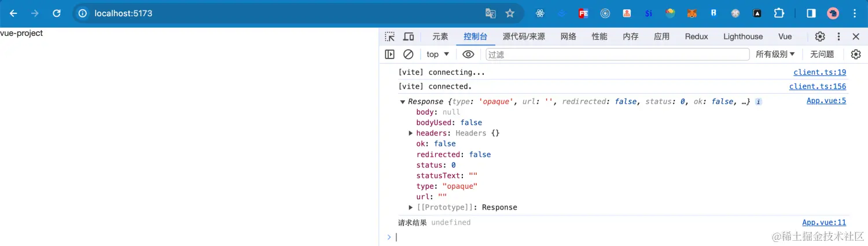The image size is (868, 246).
Task: Switch to the 应用 tab
Action: click(x=661, y=36)
